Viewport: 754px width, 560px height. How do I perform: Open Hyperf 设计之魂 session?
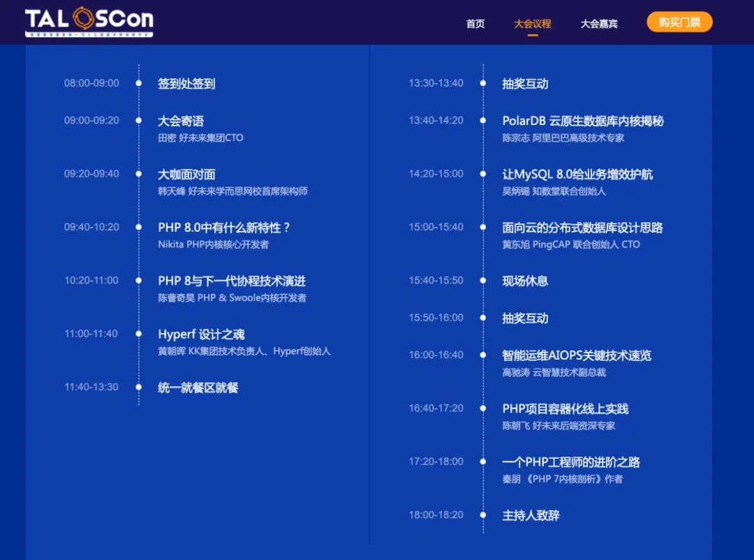202,334
